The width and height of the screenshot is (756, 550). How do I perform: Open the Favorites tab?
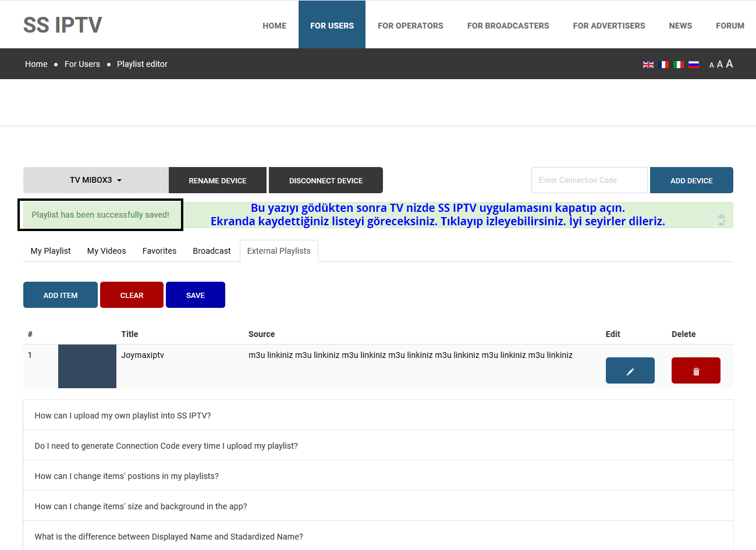click(159, 251)
